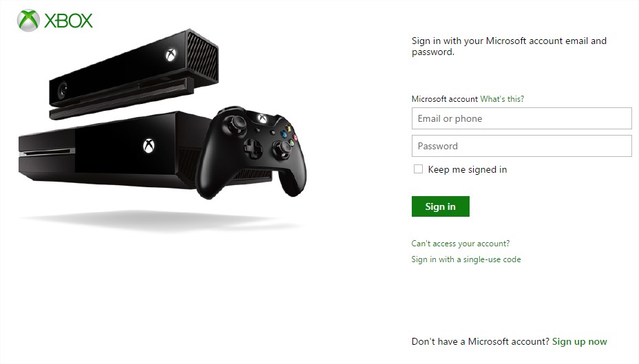Image resolution: width=639 pixels, height=364 pixels.
Task: Choose 'Sign in with a single-use code'
Action: 466,259
